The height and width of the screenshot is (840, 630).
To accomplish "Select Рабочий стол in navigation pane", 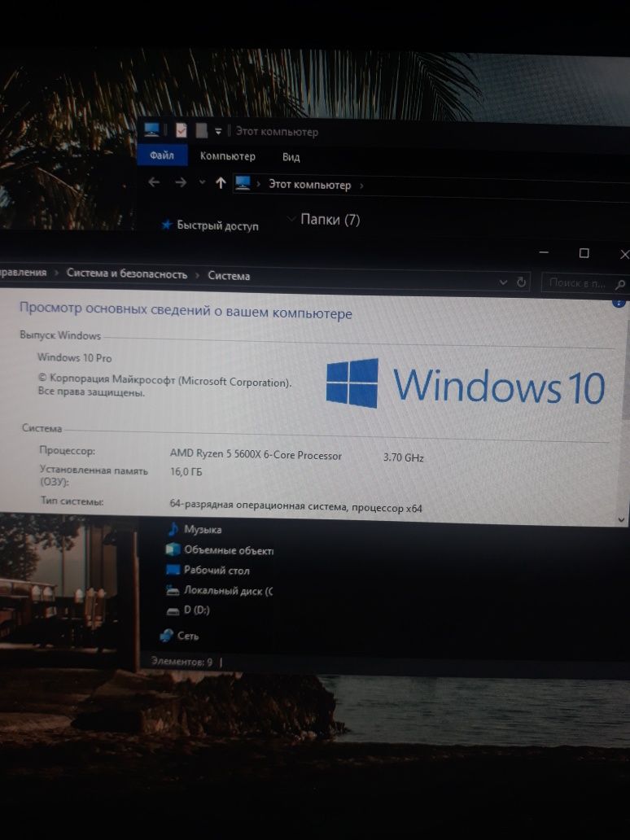I will click(x=217, y=571).
